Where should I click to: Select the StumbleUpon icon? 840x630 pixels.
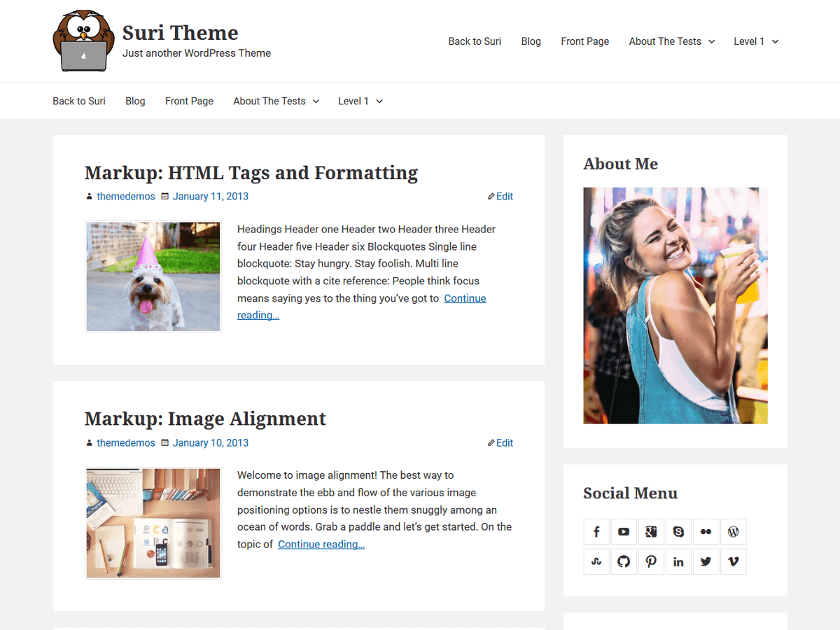[x=596, y=561]
